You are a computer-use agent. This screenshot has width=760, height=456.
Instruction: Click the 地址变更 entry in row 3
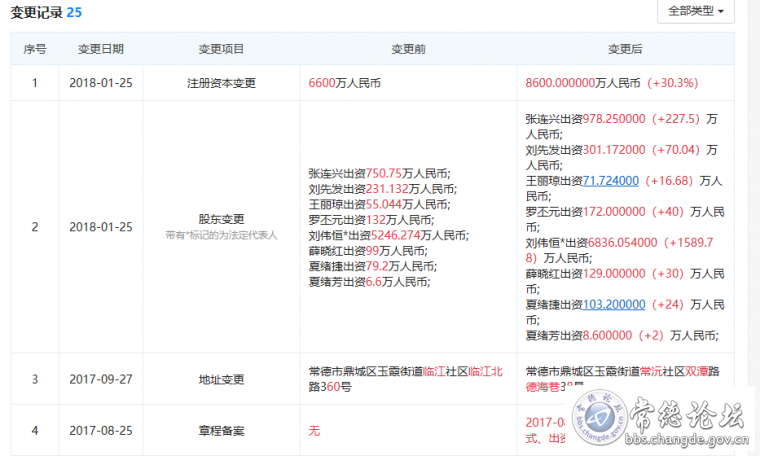click(x=221, y=379)
